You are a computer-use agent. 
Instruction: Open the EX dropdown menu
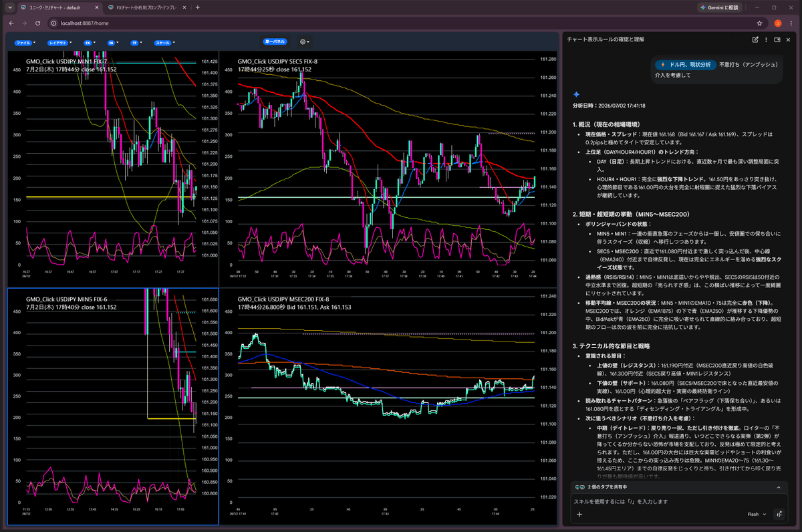pos(90,42)
